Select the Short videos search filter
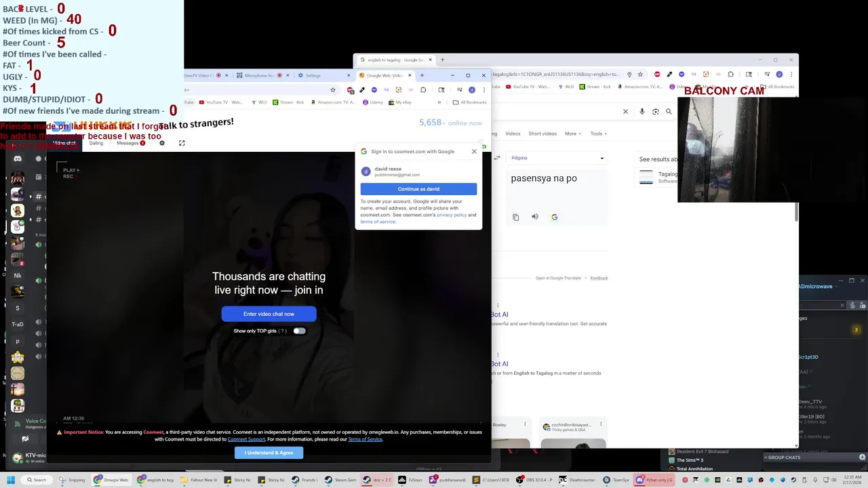Screen dimensions: 868x488 click(x=543, y=134)
